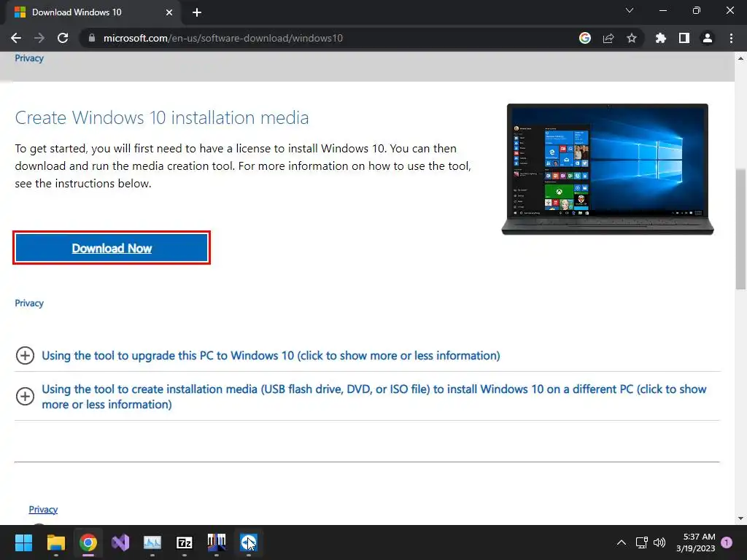Open the Privacy link at page top
This screenshot has height=560, width=747.
29,58
